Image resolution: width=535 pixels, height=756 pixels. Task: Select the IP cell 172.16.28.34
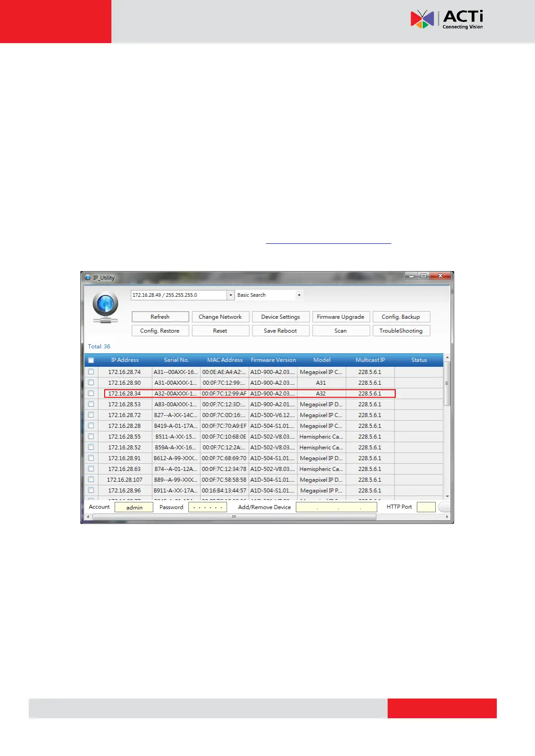click(x=124, y=394)
